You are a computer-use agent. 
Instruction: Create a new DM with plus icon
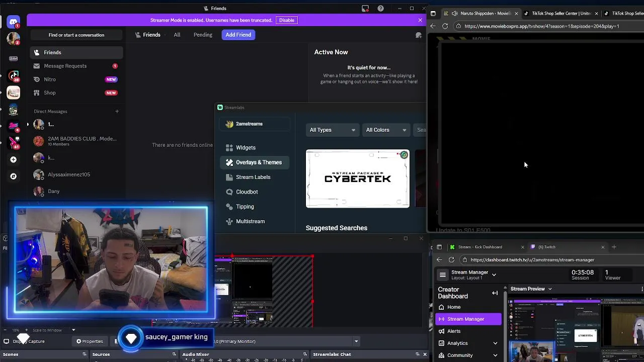point(117,111)
